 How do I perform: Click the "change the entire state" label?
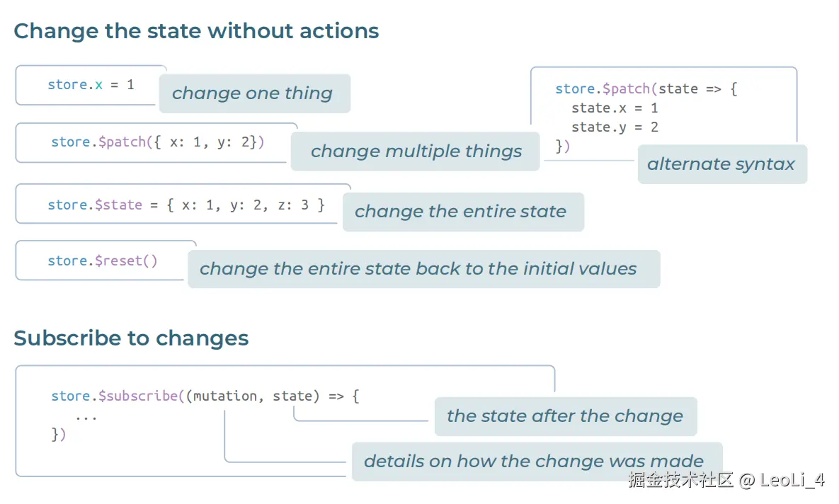pos(460,212)
